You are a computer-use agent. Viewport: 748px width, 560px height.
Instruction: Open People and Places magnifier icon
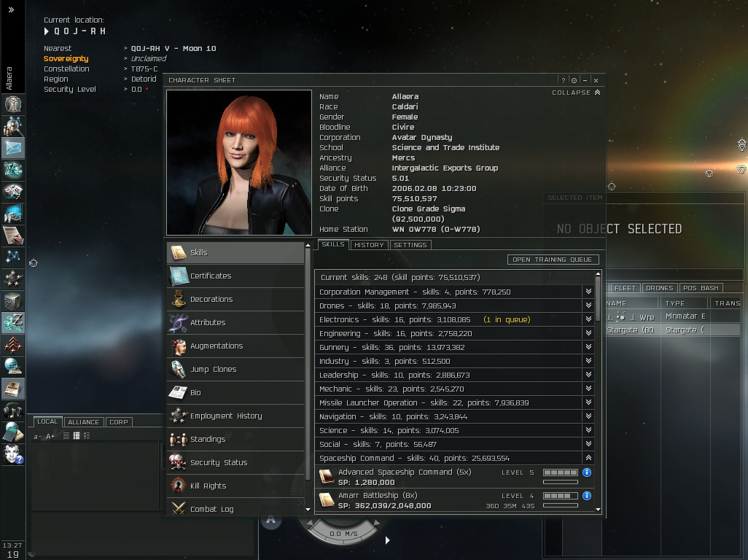13,126
